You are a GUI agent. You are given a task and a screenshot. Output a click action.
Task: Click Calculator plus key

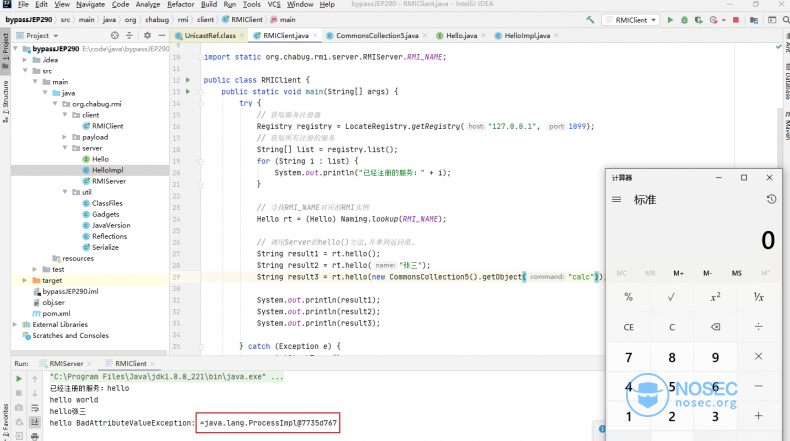(x=758, y=416)
